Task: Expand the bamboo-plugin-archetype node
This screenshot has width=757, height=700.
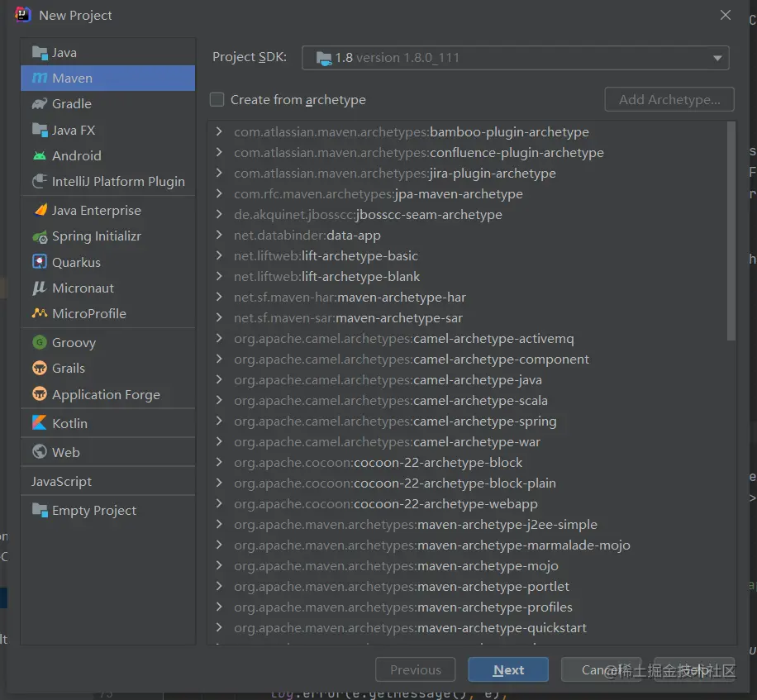Action: (x=219, y=131)
